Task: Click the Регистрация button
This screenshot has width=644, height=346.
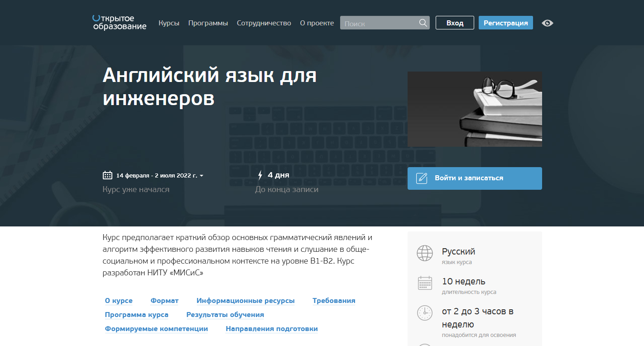Action: [x=505, y=22]
